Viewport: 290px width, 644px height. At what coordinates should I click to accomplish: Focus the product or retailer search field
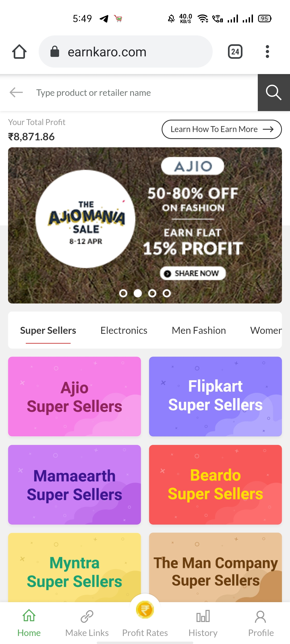140,93
